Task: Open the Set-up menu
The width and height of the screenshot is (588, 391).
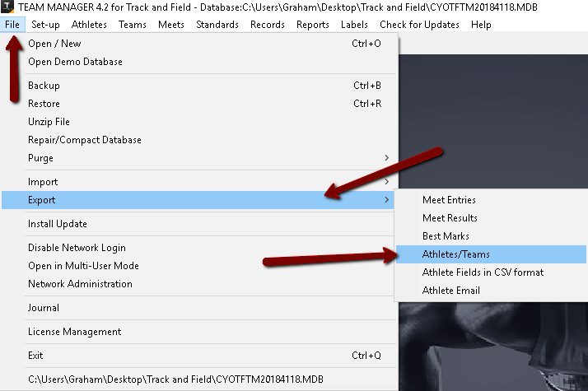Action: (x=45, y=25)
